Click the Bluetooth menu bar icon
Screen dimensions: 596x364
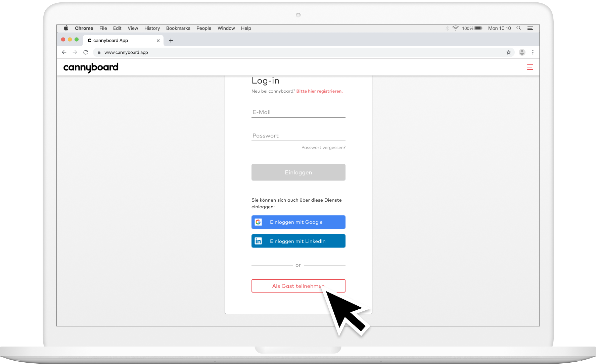(x=447, y=28)
